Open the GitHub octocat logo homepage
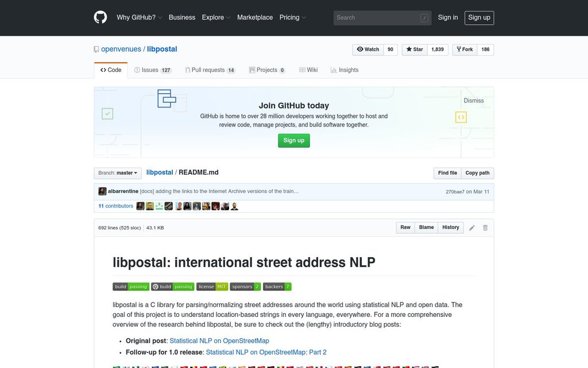 pos(100,17)
